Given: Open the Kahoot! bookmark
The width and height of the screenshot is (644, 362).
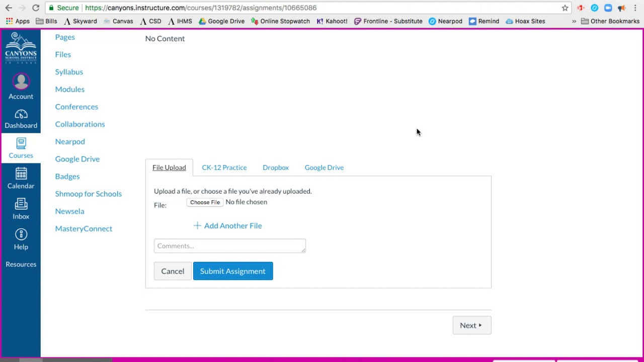Looking at the screenshot, I should [332, 21].
